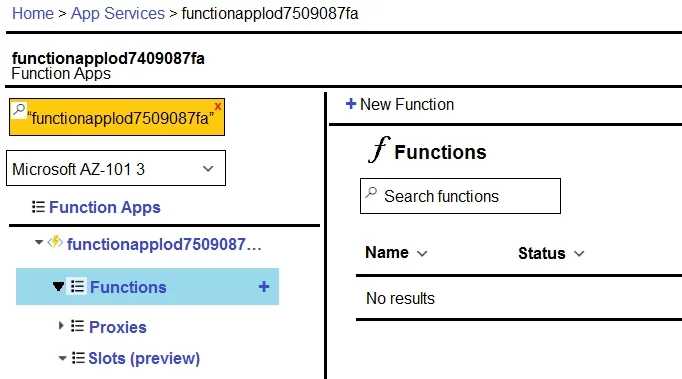The height and width of the screenshot is (379, 682).
Task: Click the yellow function app search field
Action: (x=117, y=117)
